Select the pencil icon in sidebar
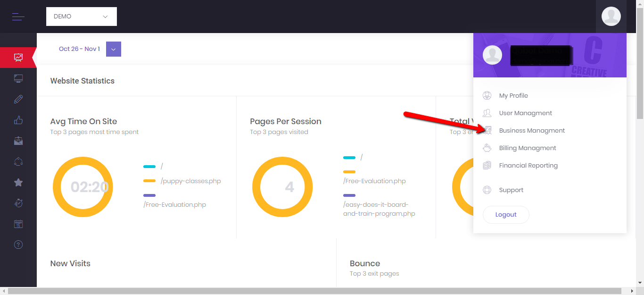The image size is (644, 295). [18, 99]
